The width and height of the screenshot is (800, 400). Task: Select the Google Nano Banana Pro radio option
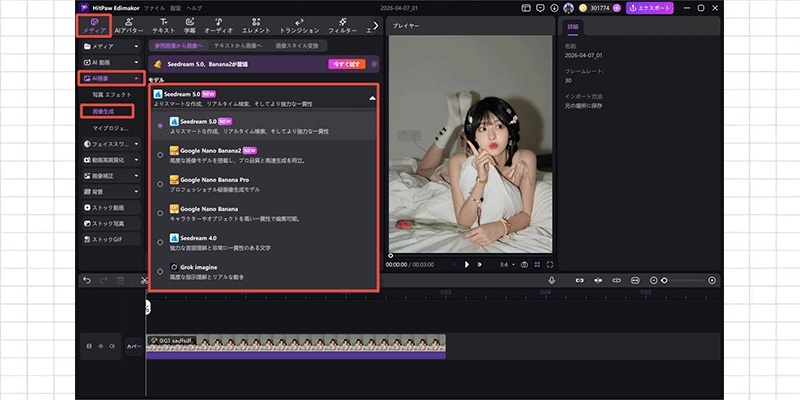pyautogui.click(x=160, y=184)
